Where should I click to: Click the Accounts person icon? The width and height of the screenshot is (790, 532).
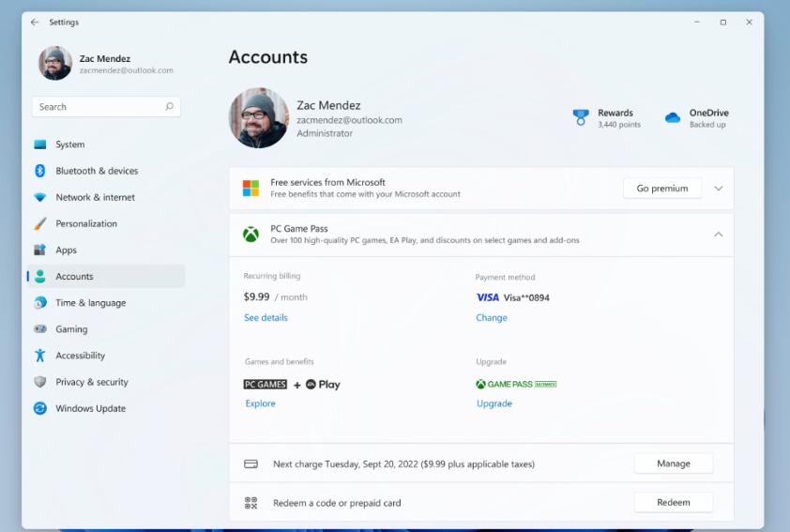40,276
